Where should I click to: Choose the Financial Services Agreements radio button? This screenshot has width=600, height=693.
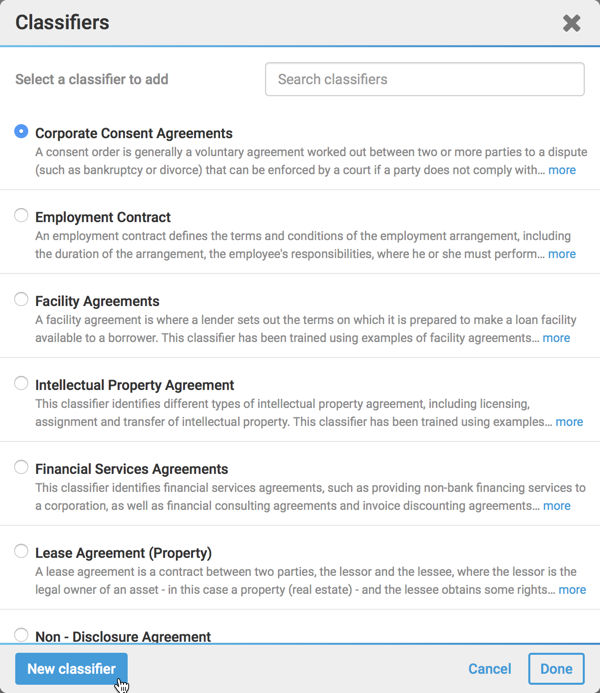pyautogui.click(x=21, y=467)
